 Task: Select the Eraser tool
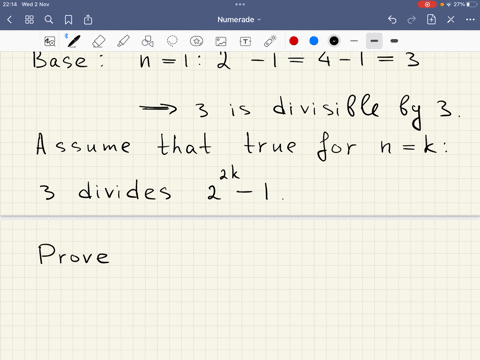98,41
